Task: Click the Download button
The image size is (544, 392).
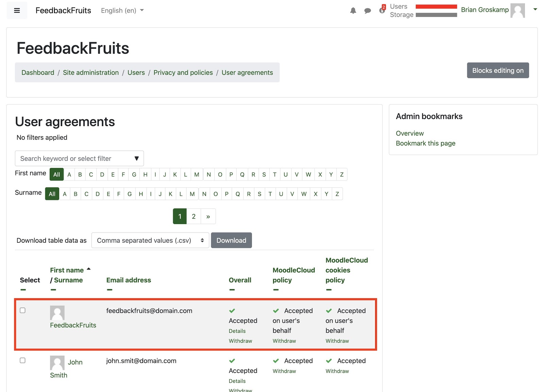Action: (x=231, y=240)
